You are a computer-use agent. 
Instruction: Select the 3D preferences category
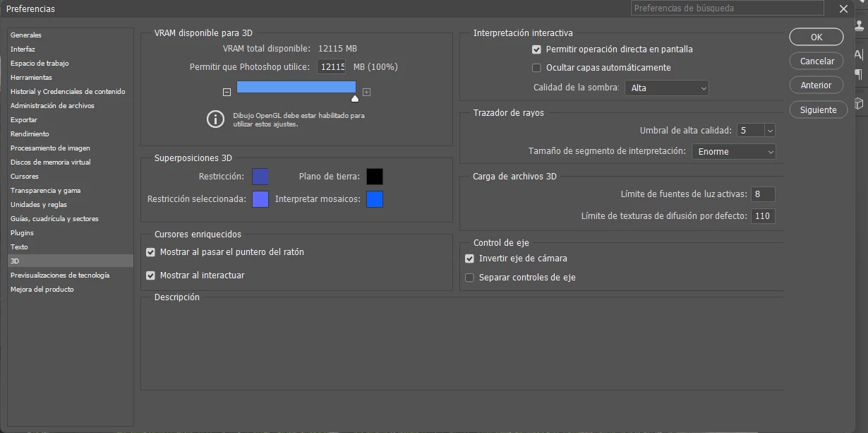[70, 261]
